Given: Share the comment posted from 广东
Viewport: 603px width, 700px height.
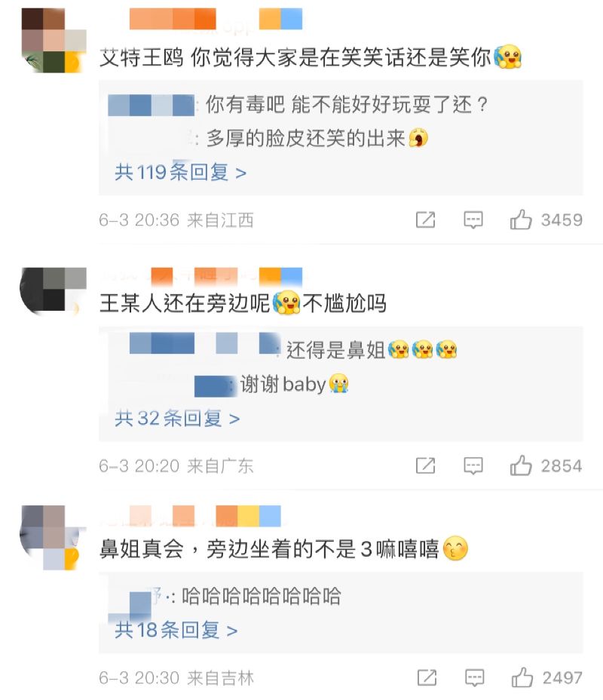Looking at the screenshot, I should (425, 465).
